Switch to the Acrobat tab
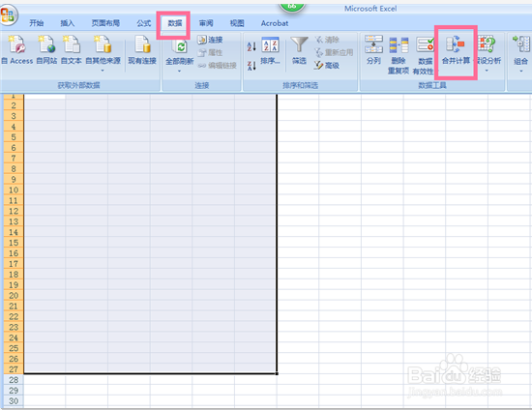Screen dimensions: 532x410 coord(275,23)
